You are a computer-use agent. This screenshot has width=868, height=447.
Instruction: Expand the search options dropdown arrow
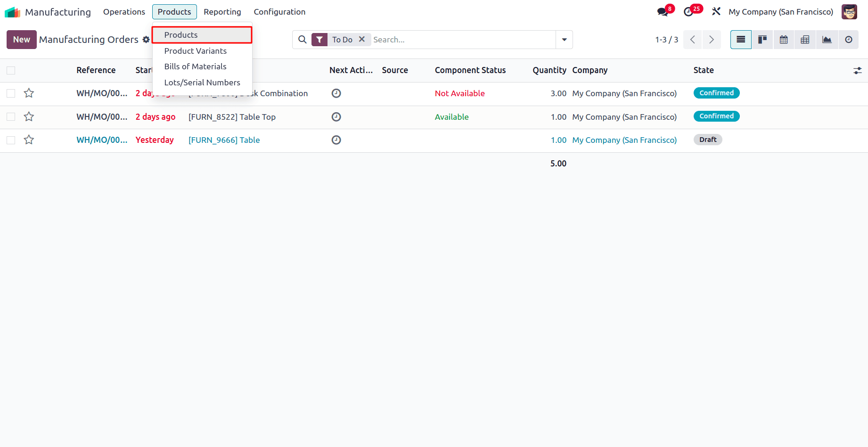point(564,40)
